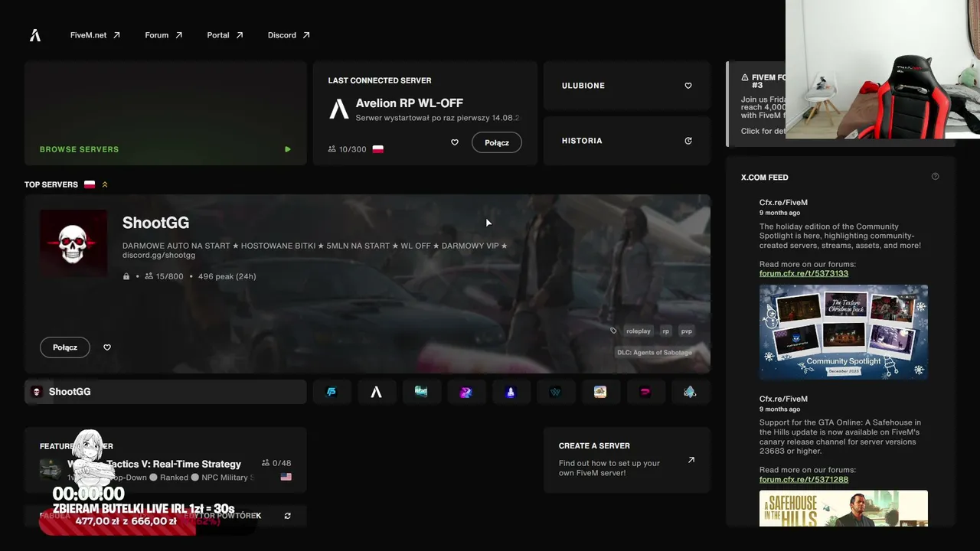The image size is (980, 551).
Task: Click the arrow icon in the Create a Server panel
Action: coord(691,460)
